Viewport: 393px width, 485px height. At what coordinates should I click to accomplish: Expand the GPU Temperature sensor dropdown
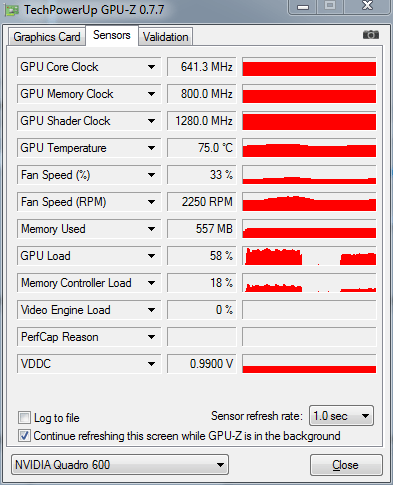coord(151,148)
